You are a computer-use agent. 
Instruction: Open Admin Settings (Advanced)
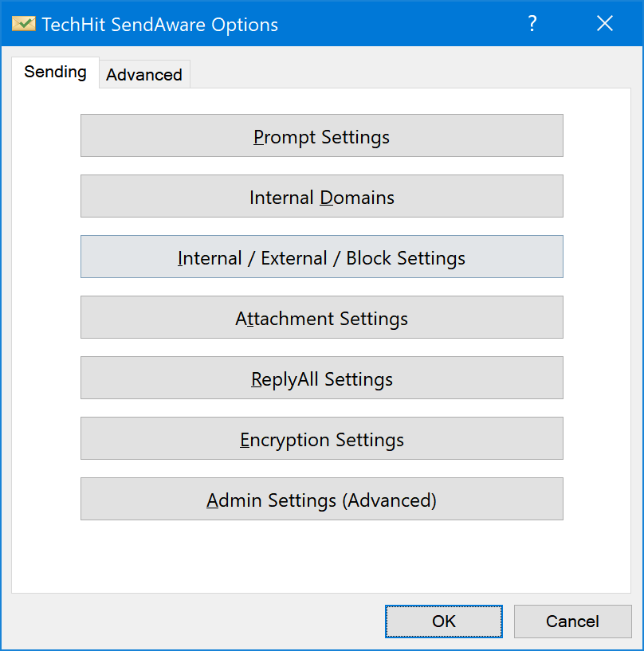[x=322, y=500]
